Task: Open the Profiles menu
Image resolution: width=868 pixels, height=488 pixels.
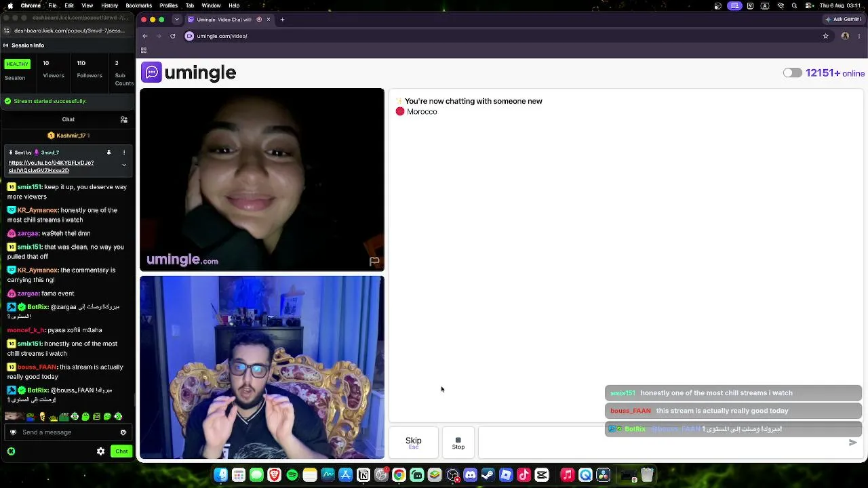Action: (x=169, y=5)
